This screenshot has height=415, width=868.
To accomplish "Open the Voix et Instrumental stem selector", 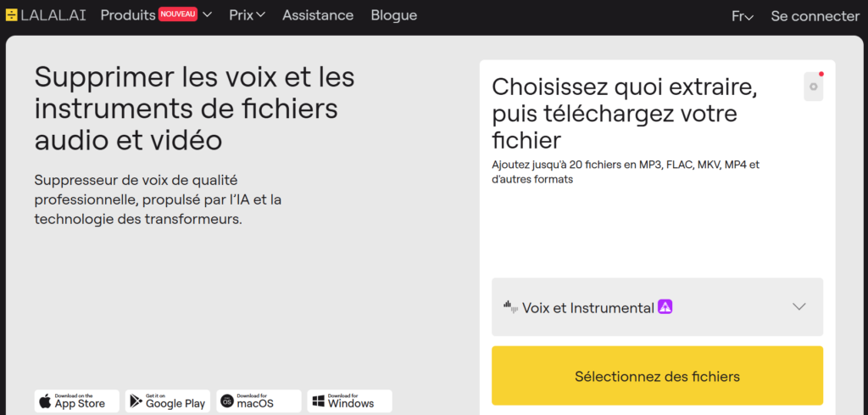I will click(657, 307).
